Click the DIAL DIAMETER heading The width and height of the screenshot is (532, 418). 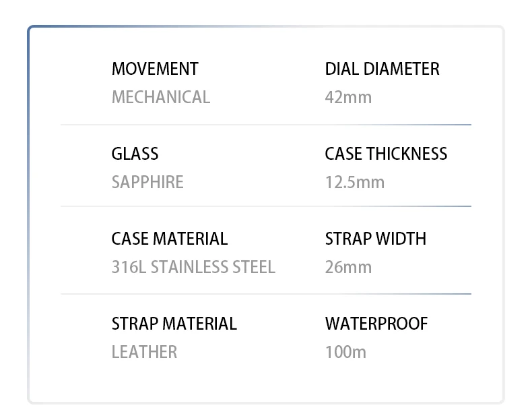[x=382, y=69]
